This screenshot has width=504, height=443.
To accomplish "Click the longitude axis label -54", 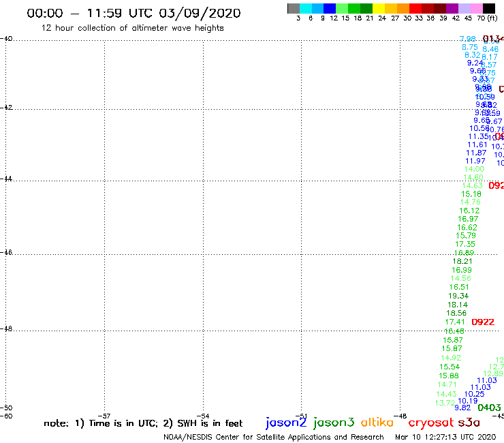I will 203,416.
